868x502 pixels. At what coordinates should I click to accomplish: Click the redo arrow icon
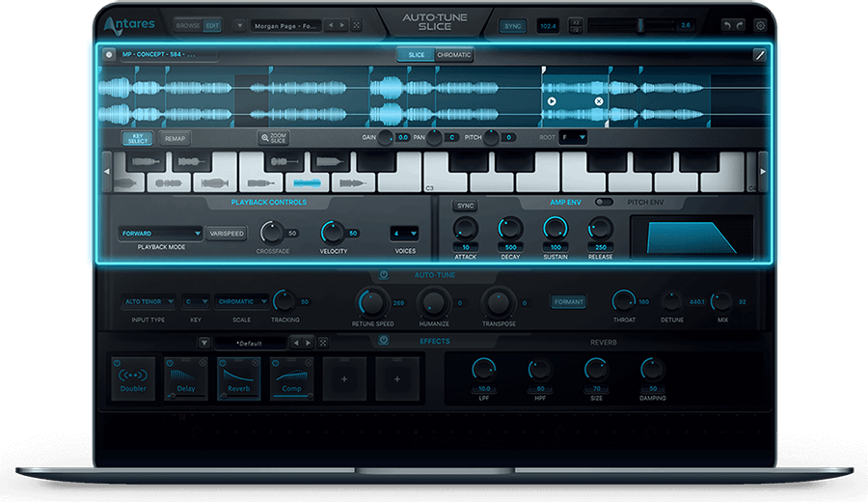pyautogui.click(x=740, y=25)
